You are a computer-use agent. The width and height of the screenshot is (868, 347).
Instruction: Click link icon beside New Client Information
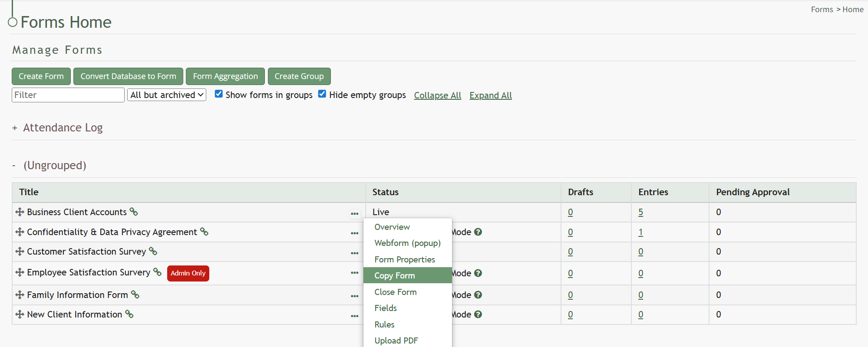(x=129, y=314)
